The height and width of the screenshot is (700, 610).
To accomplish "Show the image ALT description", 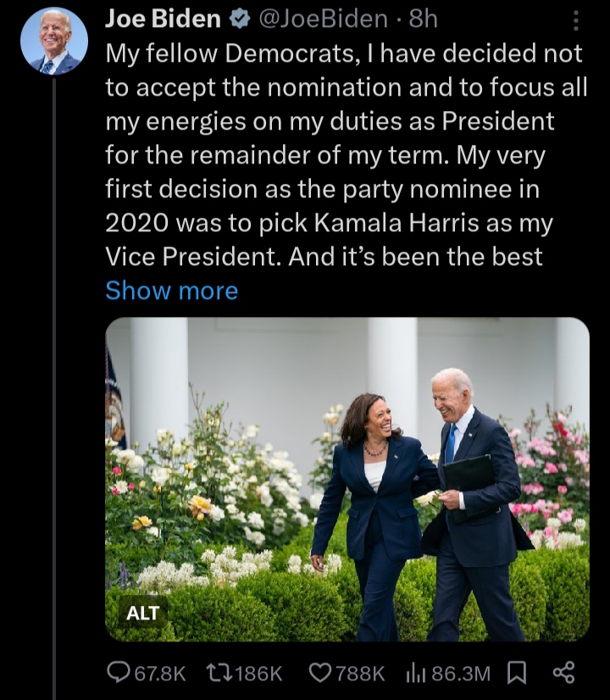I will tap(142, 613).
